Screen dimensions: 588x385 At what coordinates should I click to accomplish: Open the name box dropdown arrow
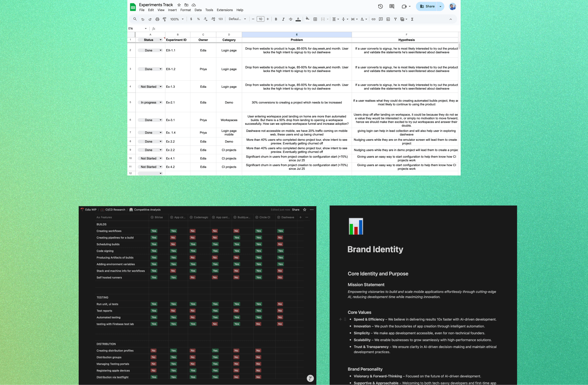146,28
